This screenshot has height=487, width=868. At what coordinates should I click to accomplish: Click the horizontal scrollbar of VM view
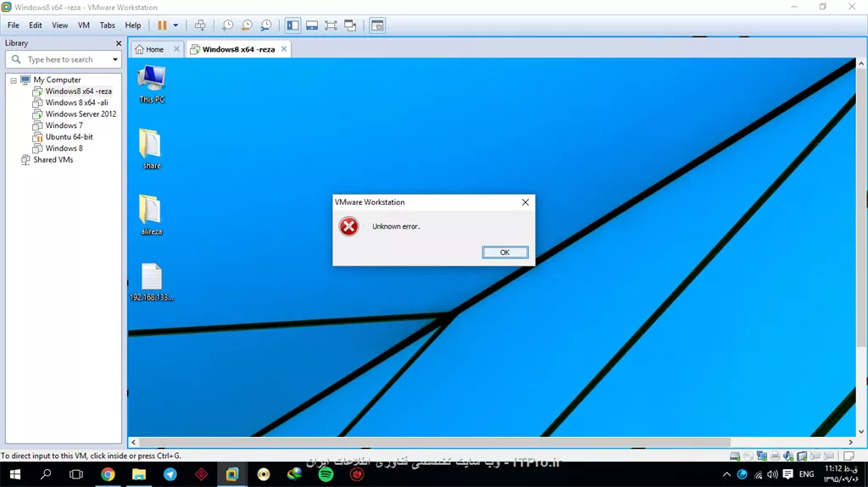[435, 442]
